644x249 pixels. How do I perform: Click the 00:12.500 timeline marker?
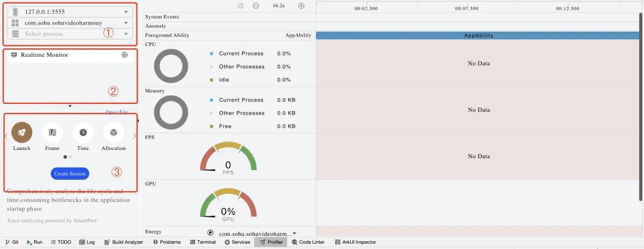pyautogui.click(x=568, y=8)
